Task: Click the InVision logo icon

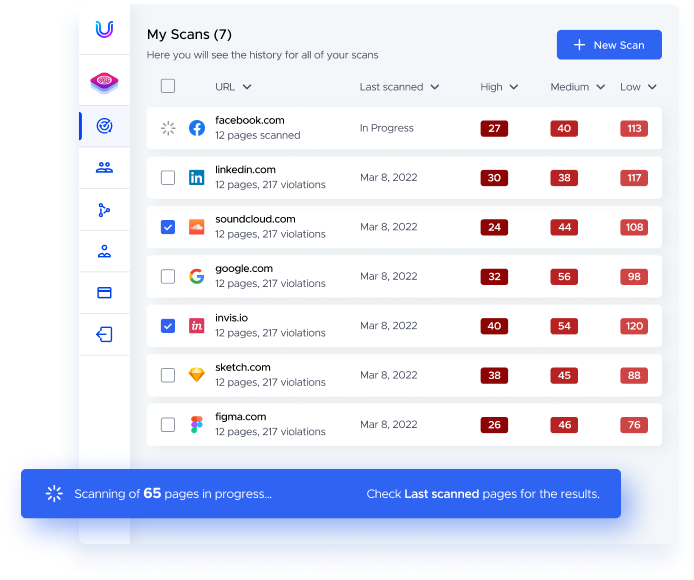Action: pyautogui.click(x=197, y=326)
